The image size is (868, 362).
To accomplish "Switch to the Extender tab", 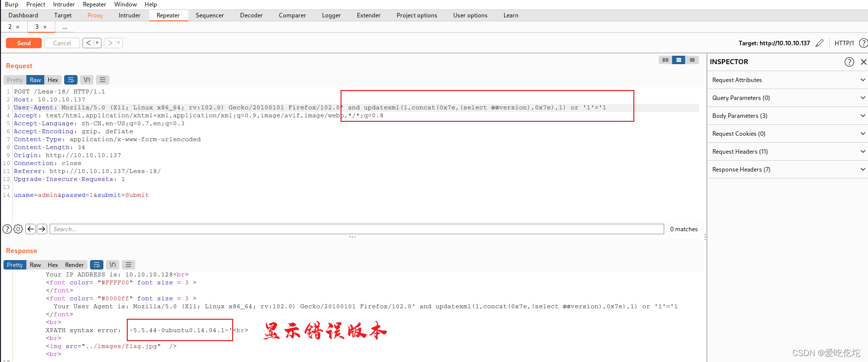I will (369, 15).
